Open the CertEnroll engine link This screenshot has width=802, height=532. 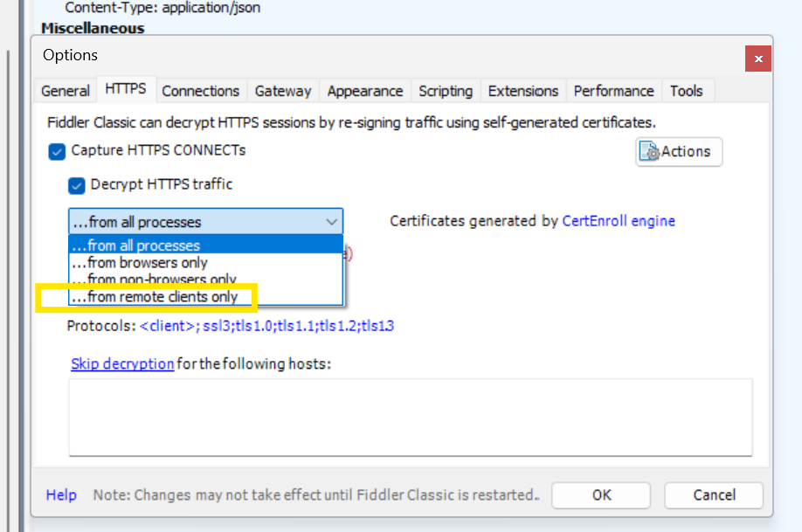(619, 221)
